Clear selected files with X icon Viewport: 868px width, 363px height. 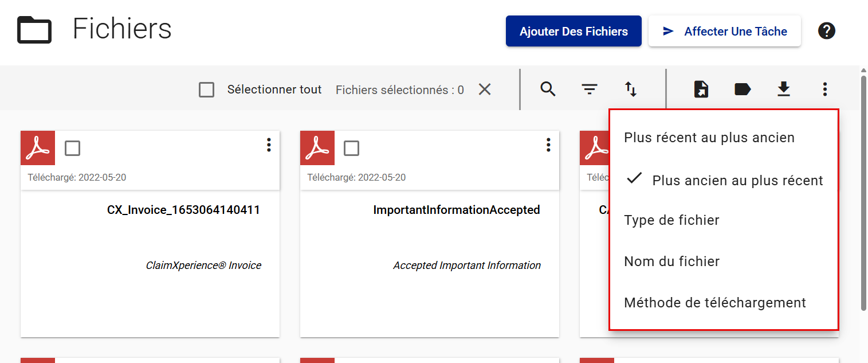[x=485, y=89]
